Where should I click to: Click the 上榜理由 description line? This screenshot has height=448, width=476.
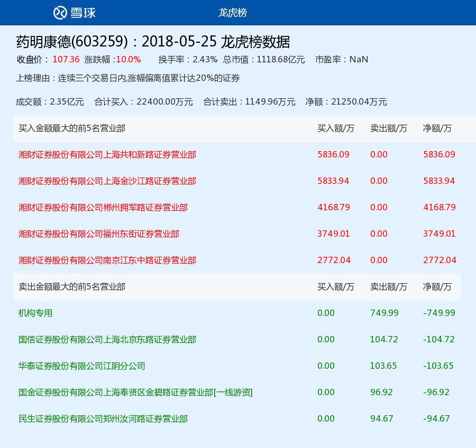click(128, 78)
